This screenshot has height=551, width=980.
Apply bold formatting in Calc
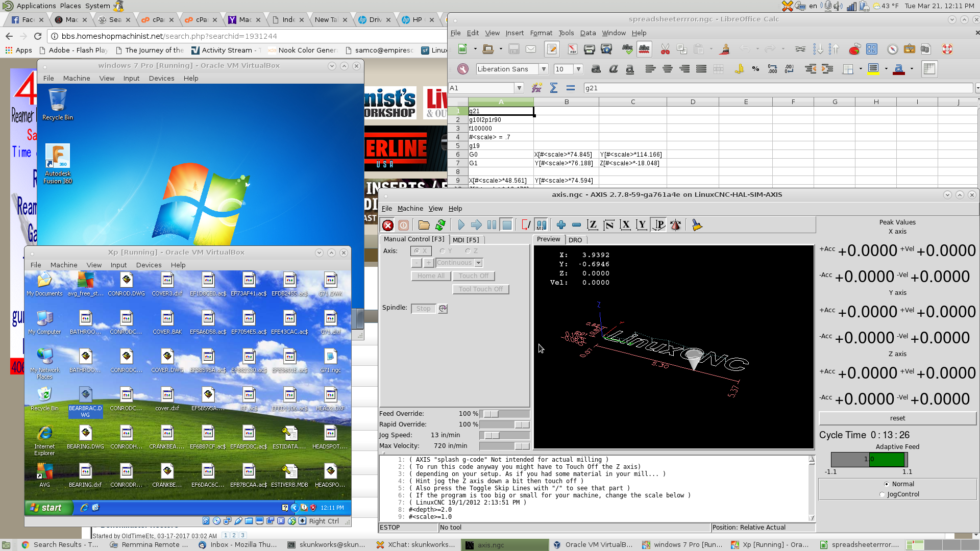(596, 69)
